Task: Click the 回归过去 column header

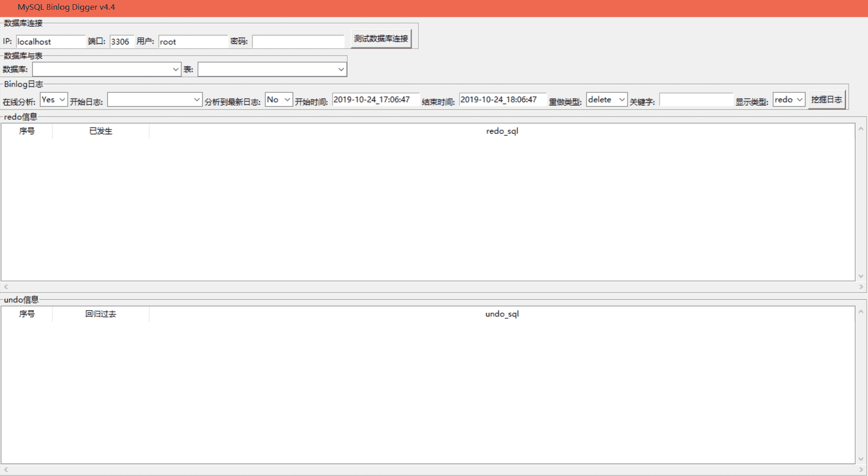Action: click(101, 314)
